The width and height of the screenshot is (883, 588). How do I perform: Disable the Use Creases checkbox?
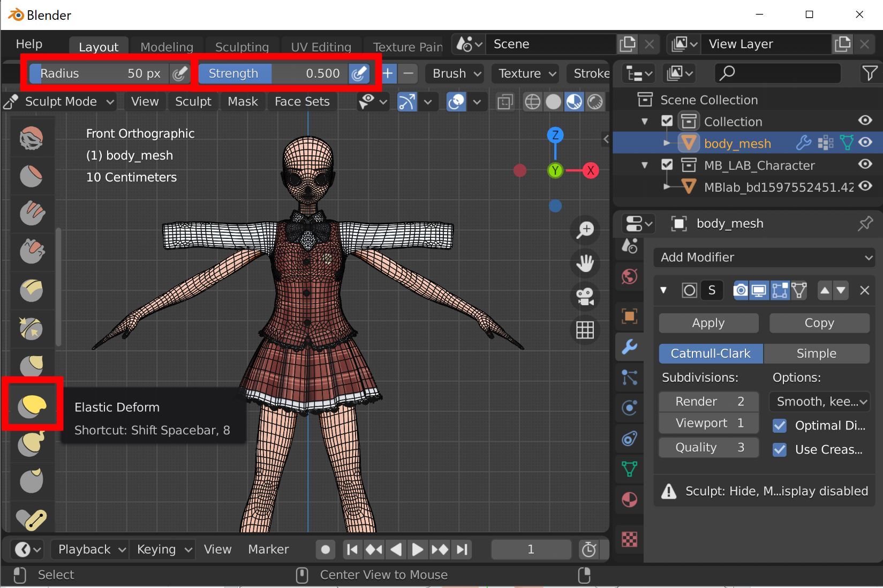coord(780,450)
